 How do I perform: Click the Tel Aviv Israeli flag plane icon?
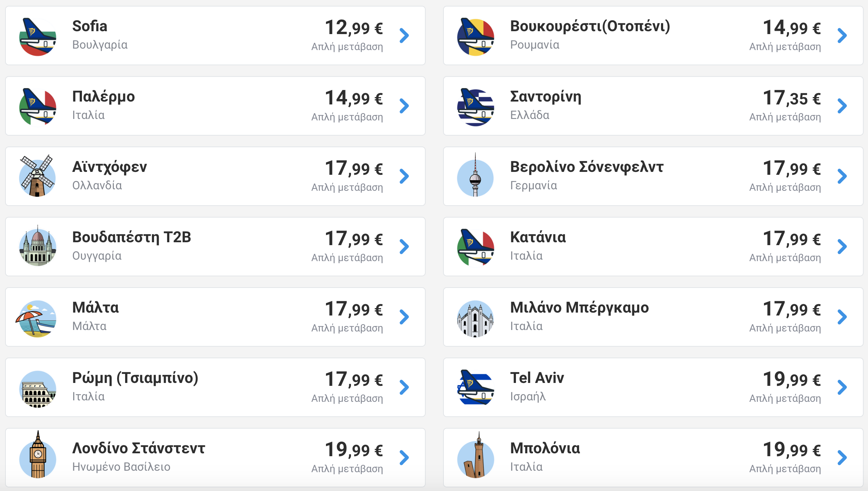click(x=475, y=387)
